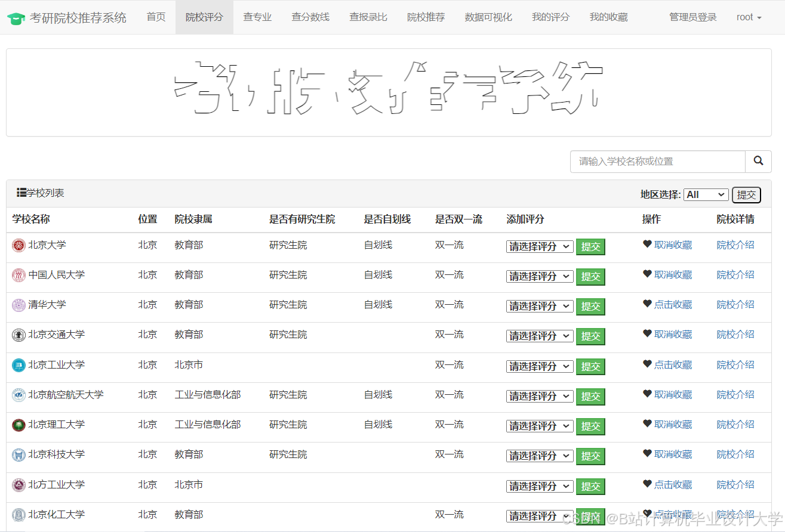Open the rating dropdown for 中国人民大学

(x=540, y=276)
